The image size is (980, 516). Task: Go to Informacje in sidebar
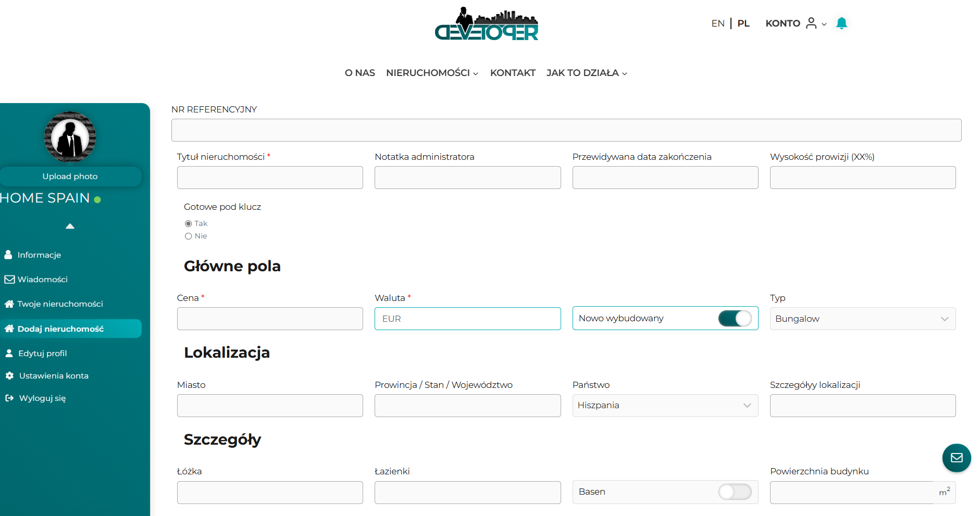(x=39, y=255)
